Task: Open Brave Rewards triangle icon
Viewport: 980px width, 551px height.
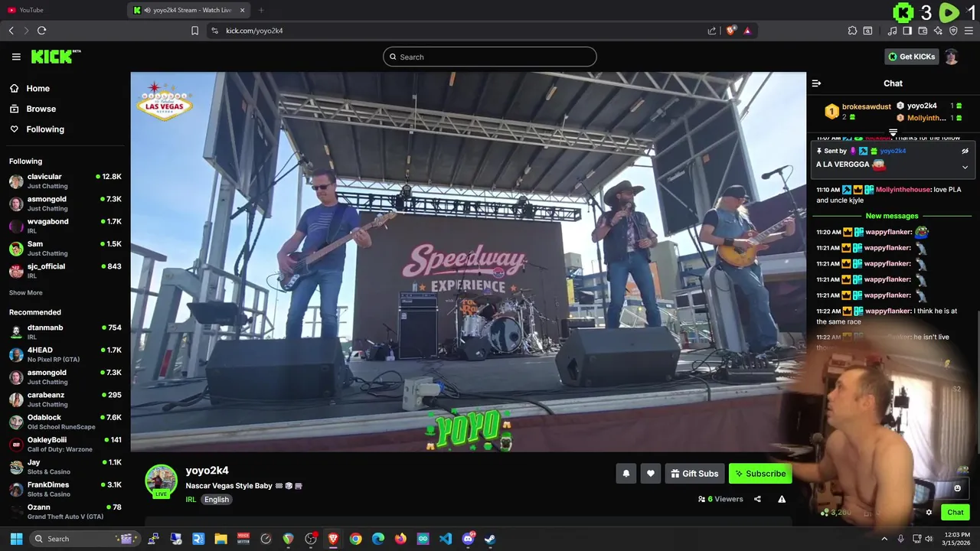Action: tap(747, 31)
